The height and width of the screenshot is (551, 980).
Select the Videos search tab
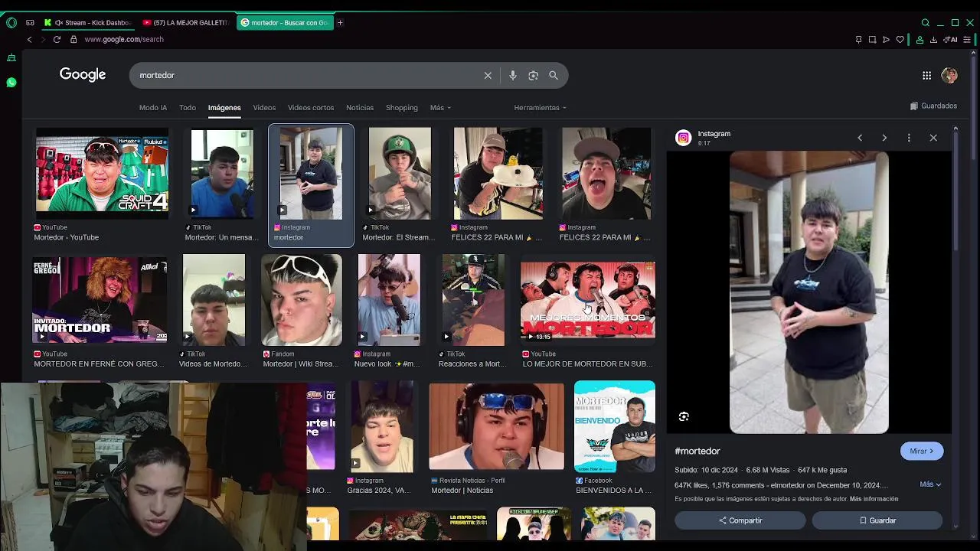point(264,108)
